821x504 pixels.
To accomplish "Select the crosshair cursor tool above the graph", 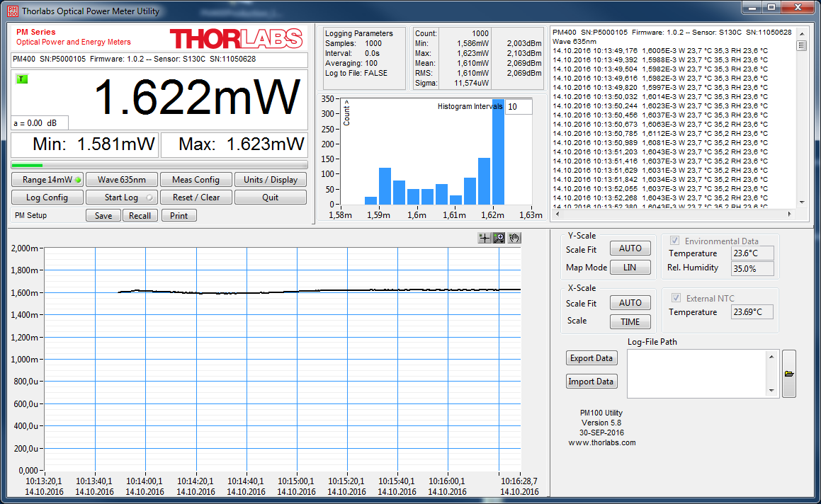I will pos(485,238).
